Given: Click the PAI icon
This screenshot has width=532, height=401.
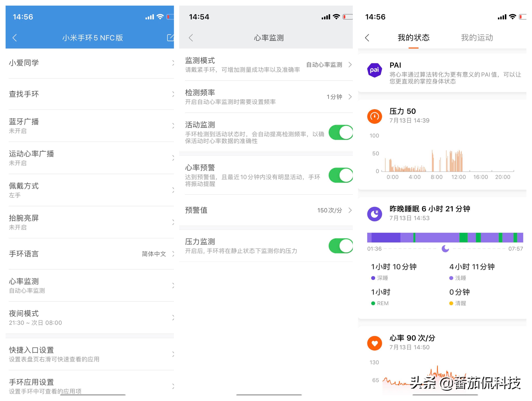Looking at the screenshot, I should [375, 70].
